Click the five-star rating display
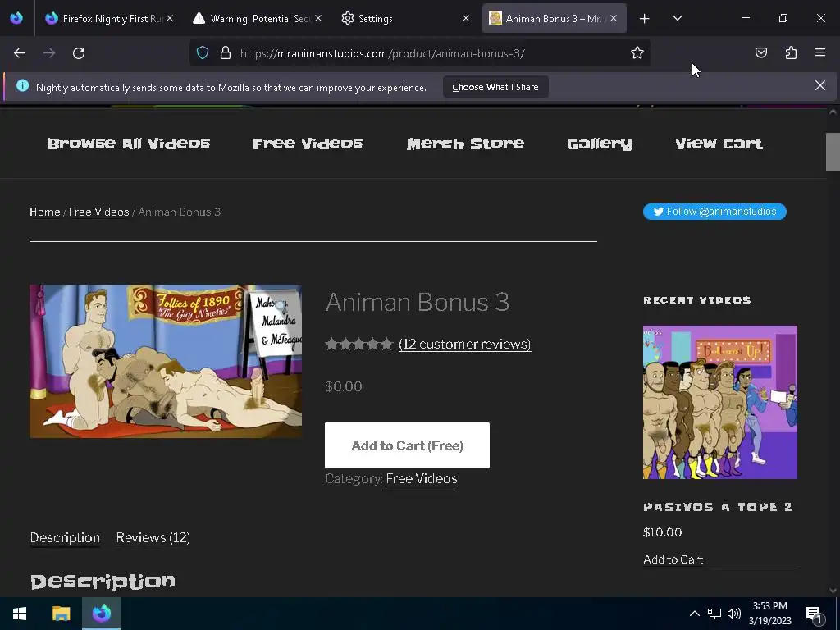The height and width of the screenshot is (630, 840). [x=359, y=344]
